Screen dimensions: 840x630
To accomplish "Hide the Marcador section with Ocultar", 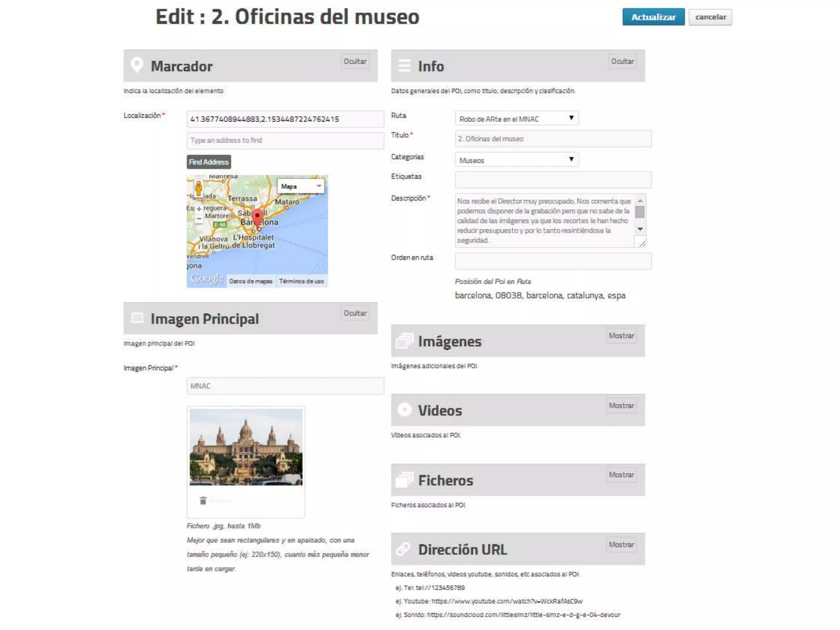I will 355,62.
